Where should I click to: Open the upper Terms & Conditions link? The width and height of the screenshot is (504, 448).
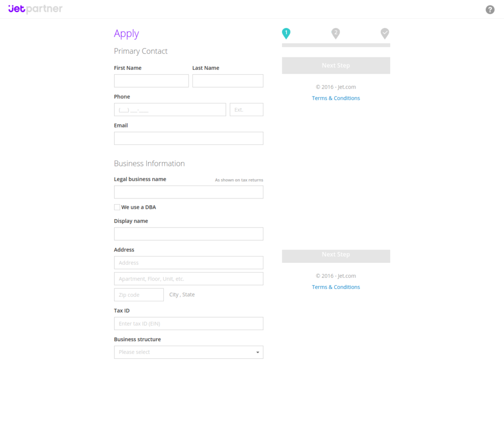coord(336,98)
